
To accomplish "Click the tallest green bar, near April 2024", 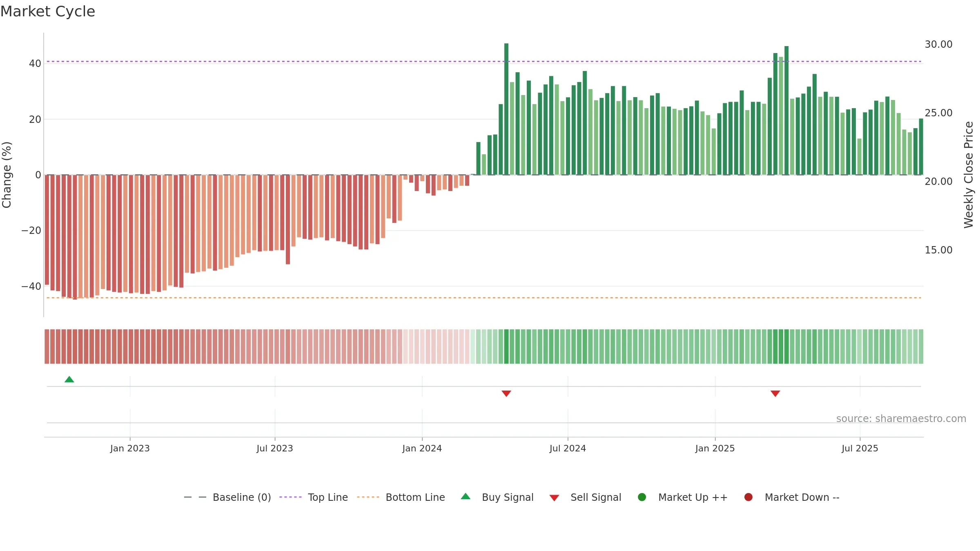I will tap(506, 109).
